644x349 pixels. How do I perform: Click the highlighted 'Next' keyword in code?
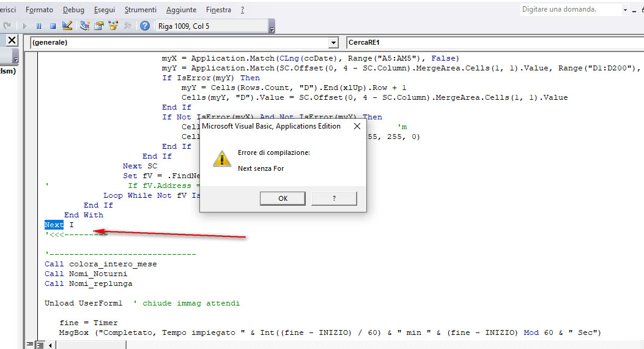(54, 225)
